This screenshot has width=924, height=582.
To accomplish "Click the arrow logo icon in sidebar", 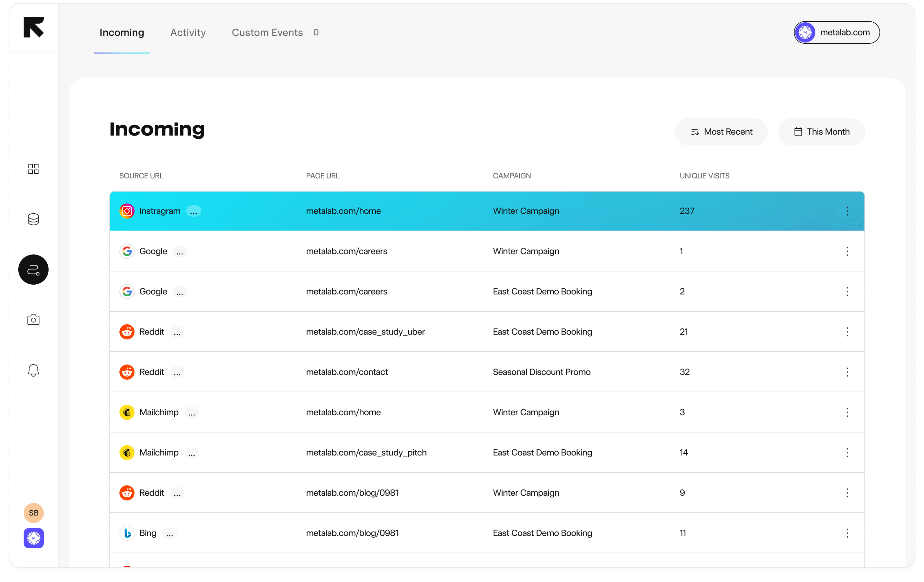I will tap(33, 27).
